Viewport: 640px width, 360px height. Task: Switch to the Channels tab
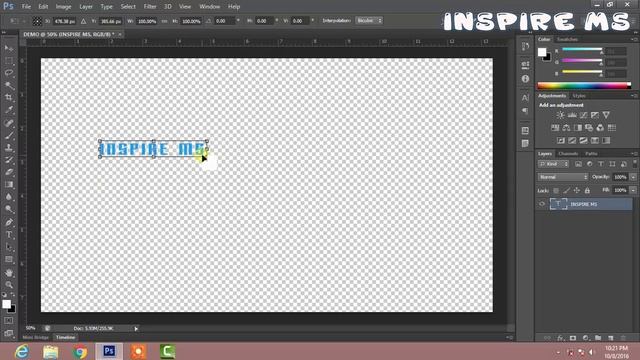(568, 154)
